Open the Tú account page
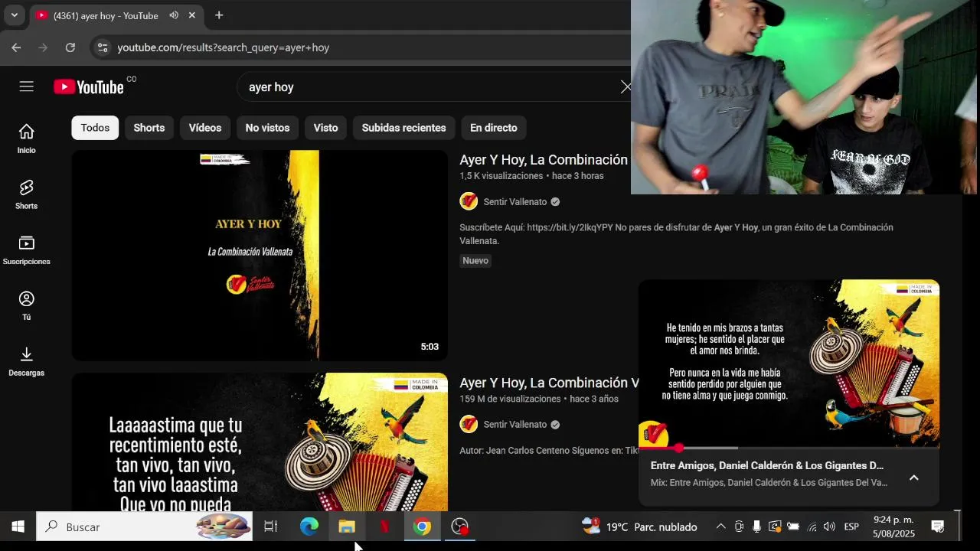The width and height of the screenshot is (980, 551). [27, 305]
